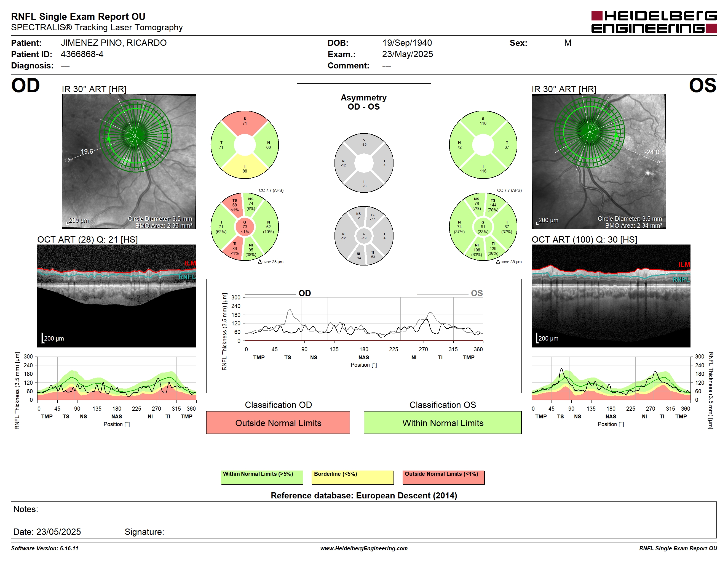Click the yellow Borderline (<5%) legend swatch
This screenshot has height=563, width=728.
(x=353, y=477)
